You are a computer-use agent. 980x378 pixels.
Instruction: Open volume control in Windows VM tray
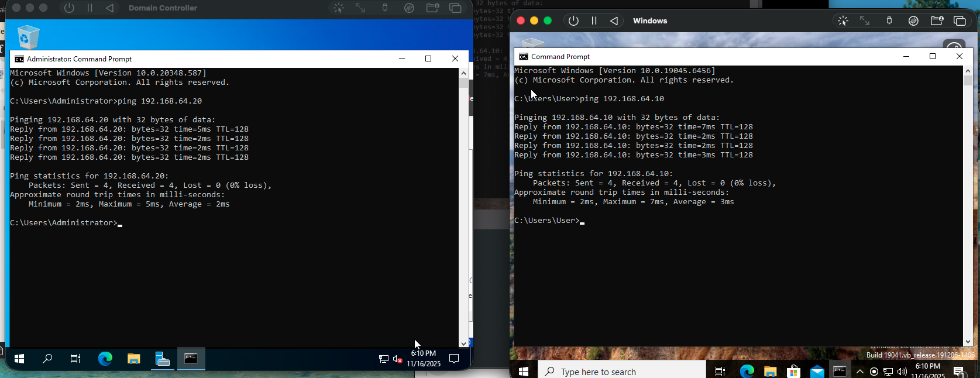pos(902,372)
